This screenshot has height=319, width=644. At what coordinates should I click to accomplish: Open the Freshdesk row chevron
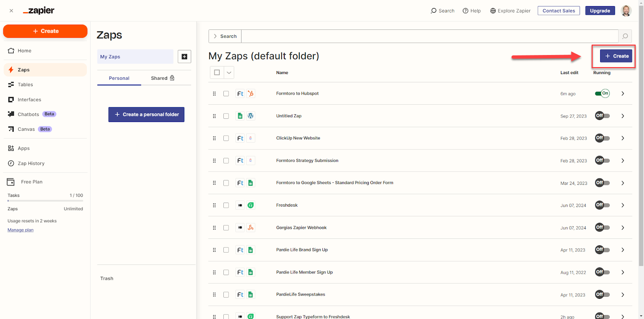623,205
